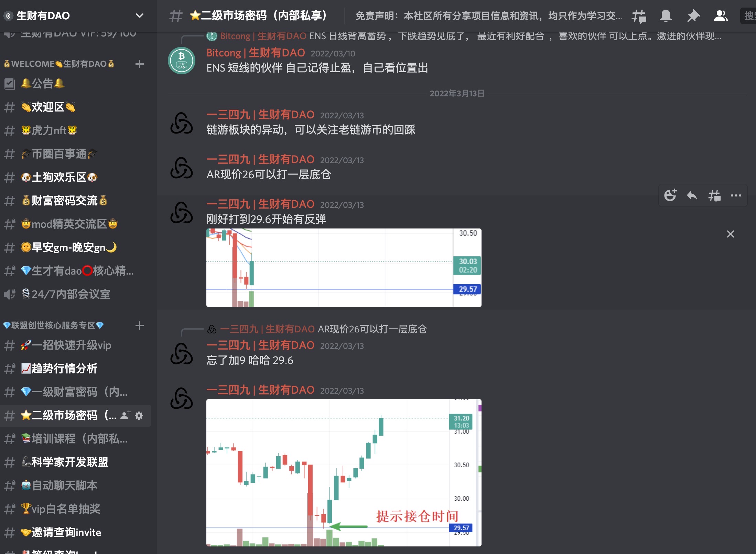The image size is (756, 554).
Task: Collapse the 联盟创世核心服务专区 category
Action: [53, 326]
